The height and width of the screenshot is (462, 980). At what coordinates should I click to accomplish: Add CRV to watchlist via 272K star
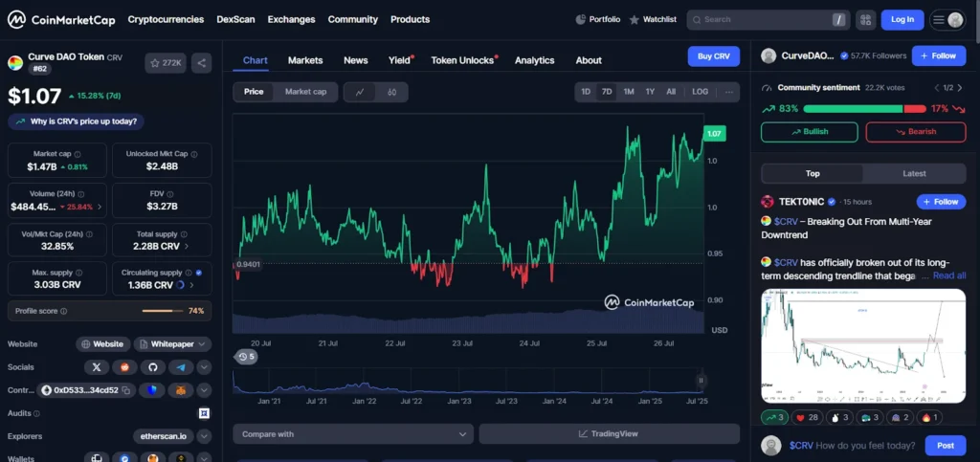(x=166, y=62)
